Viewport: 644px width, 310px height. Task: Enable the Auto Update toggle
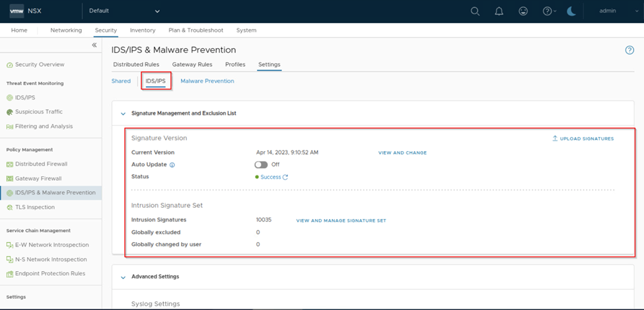point(261,164)
